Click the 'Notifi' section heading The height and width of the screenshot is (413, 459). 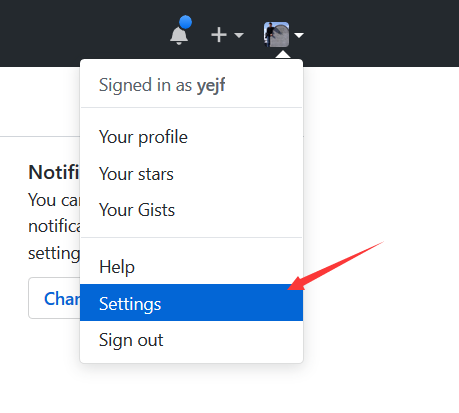(54, 172)
